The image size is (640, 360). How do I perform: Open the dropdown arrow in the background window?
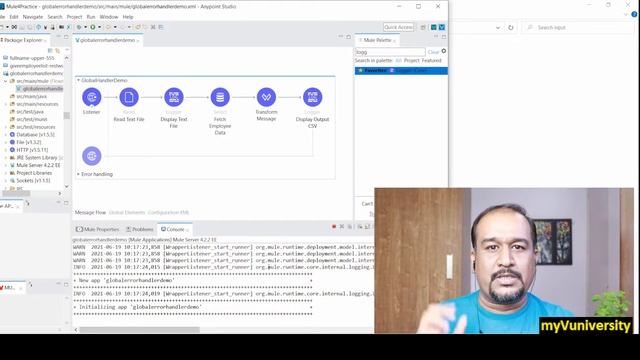(498, 27)
